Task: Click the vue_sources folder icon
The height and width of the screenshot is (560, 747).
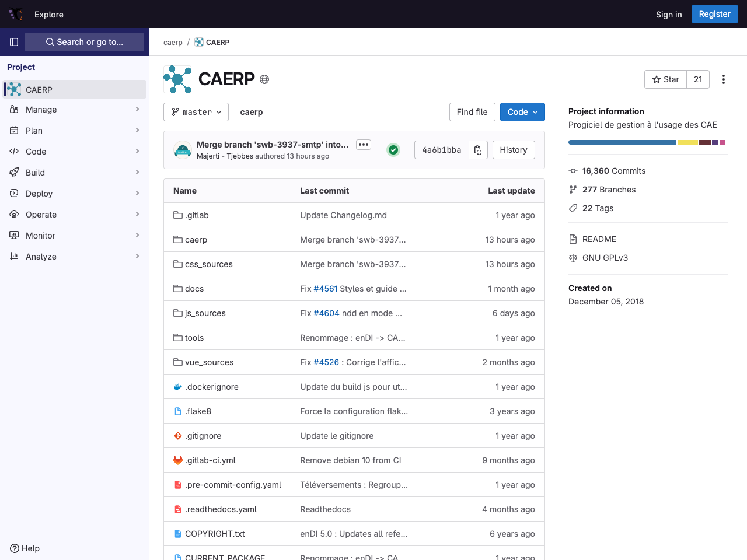Action: (x=178, y=362)
